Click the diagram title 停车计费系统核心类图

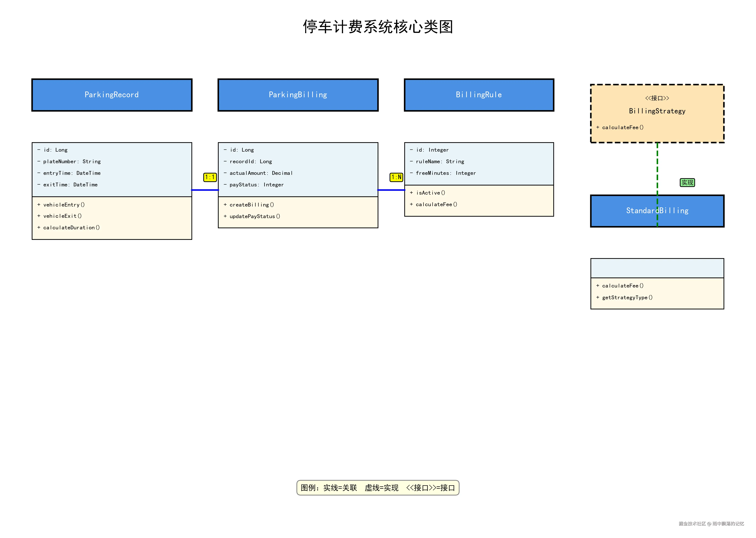378,27
